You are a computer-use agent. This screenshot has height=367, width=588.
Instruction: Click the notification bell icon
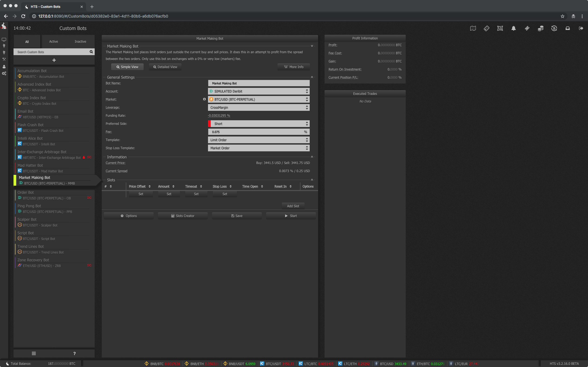pyautogui.click(x=513, y=28)
